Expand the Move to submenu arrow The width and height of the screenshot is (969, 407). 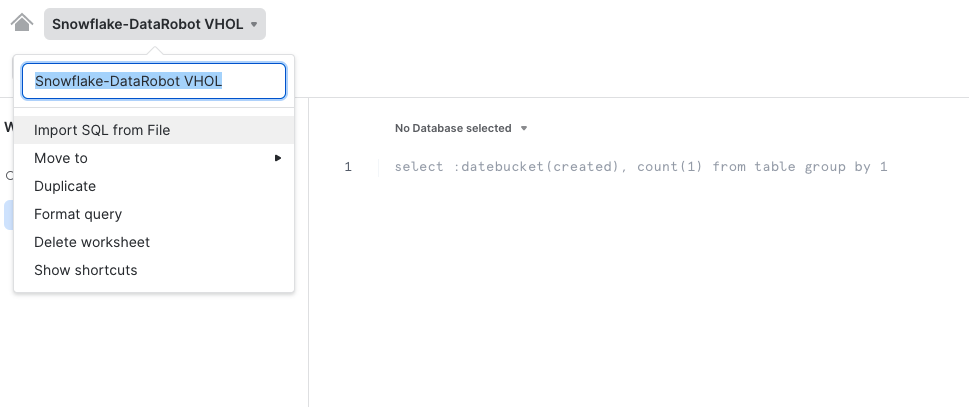pos(278,158)
